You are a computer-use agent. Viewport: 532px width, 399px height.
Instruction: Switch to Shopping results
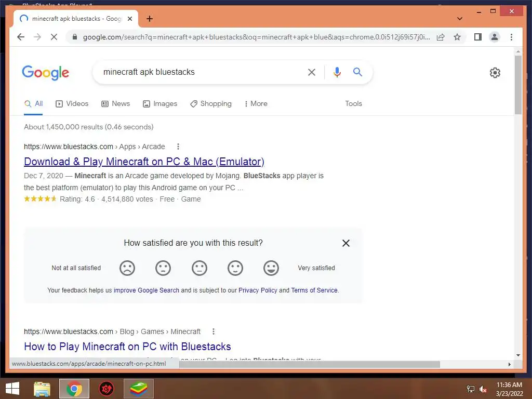pyautogui.click(x=211, y=103)
